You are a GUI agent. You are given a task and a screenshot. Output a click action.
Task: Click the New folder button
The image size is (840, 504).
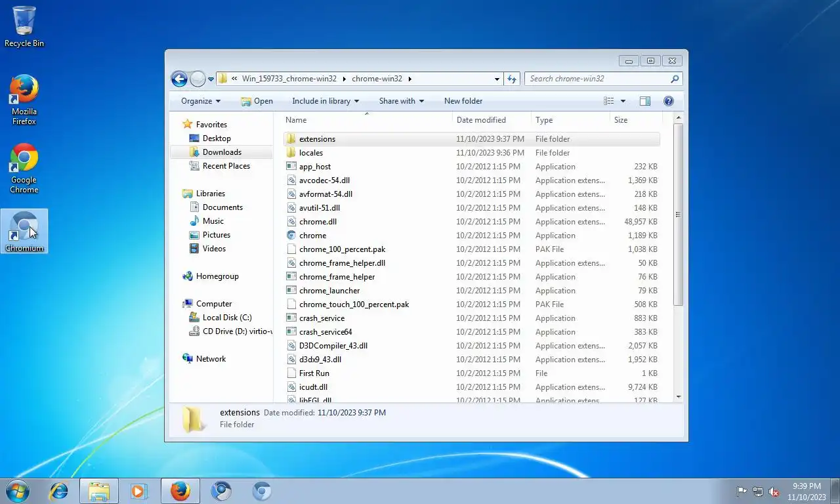tap(463, 101)
